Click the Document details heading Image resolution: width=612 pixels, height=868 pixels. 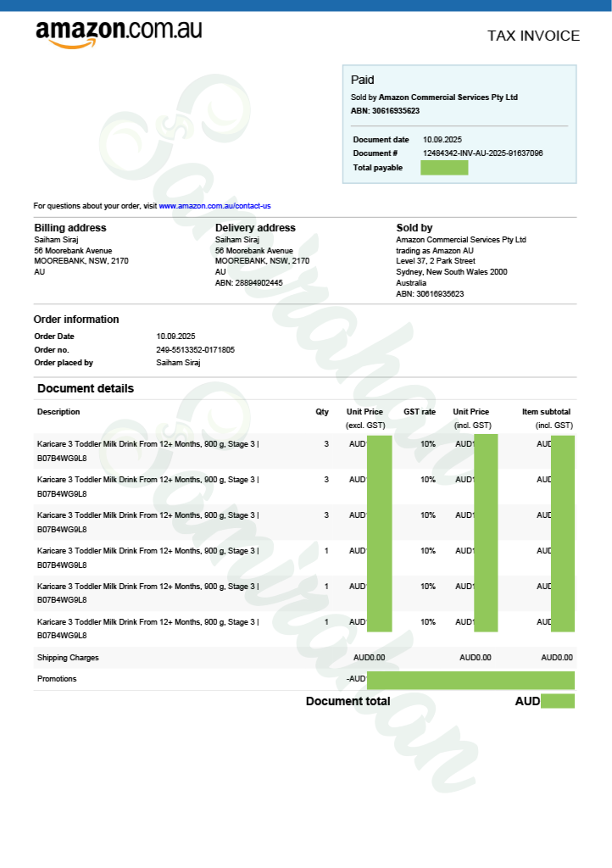tap(86, 389)
